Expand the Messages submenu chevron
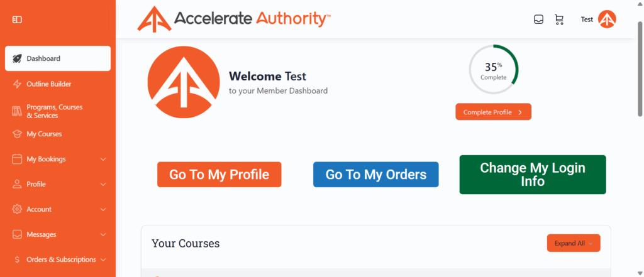 point(103,235)
